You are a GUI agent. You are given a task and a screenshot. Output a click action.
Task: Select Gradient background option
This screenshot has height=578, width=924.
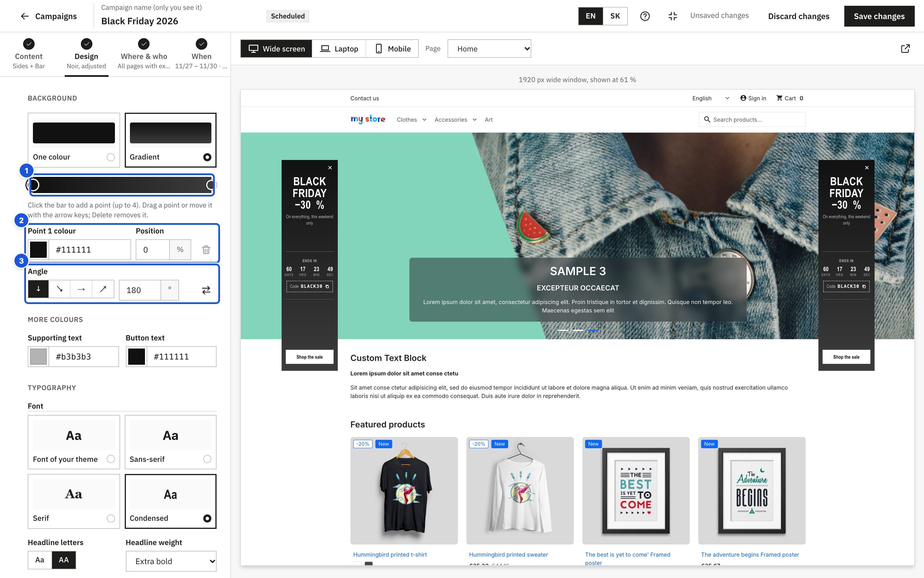click(x=170, y=140)
